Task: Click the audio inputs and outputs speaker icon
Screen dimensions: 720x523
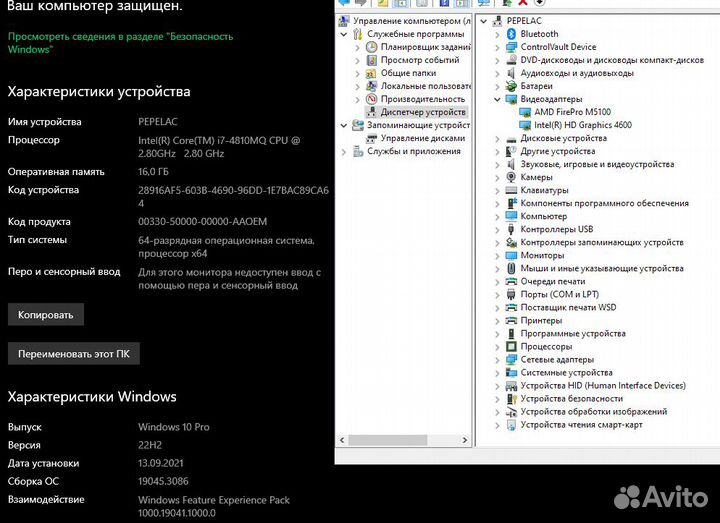Action: tap(511, 73)
